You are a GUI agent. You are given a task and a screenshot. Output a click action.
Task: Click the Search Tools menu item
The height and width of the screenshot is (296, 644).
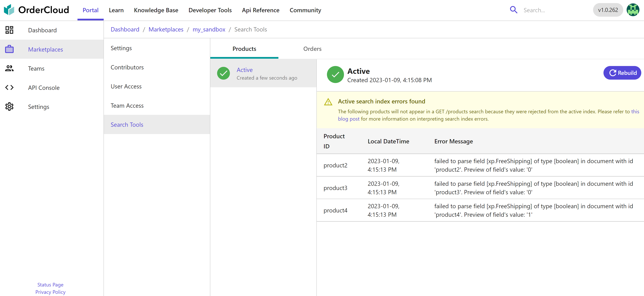click(127, 124)
